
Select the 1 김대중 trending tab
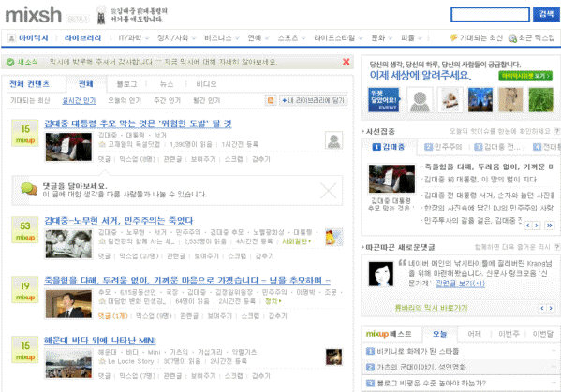pyautogui.click(x=389, y=147)
